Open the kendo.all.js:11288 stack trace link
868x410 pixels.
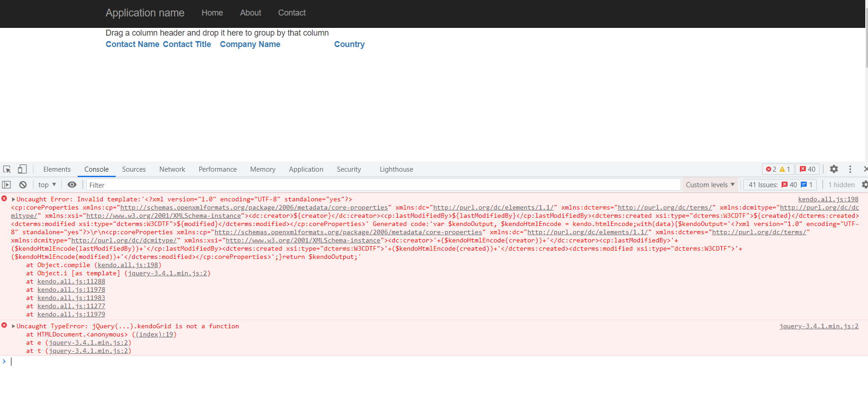click(x=71, y=282)
